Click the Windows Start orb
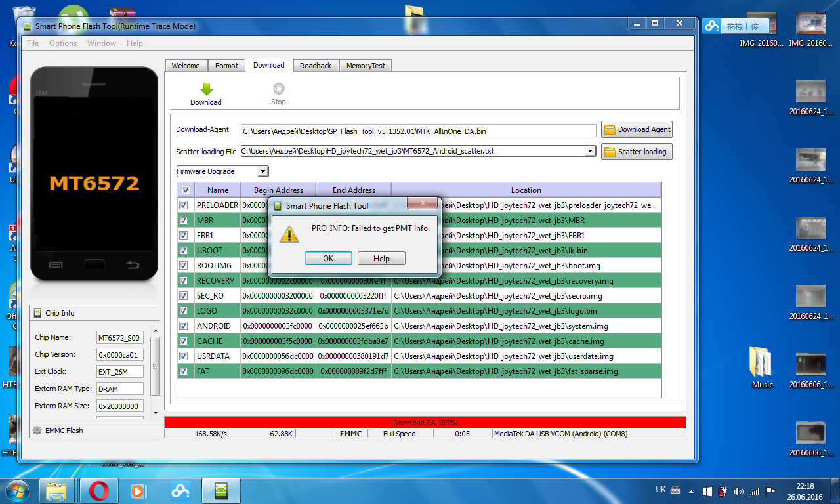 tap(16, 490)
